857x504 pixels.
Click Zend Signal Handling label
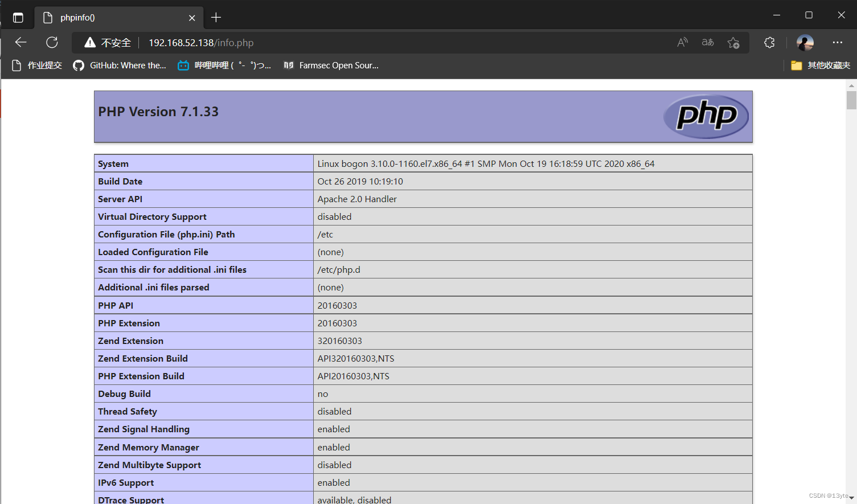tap(143, 429)
